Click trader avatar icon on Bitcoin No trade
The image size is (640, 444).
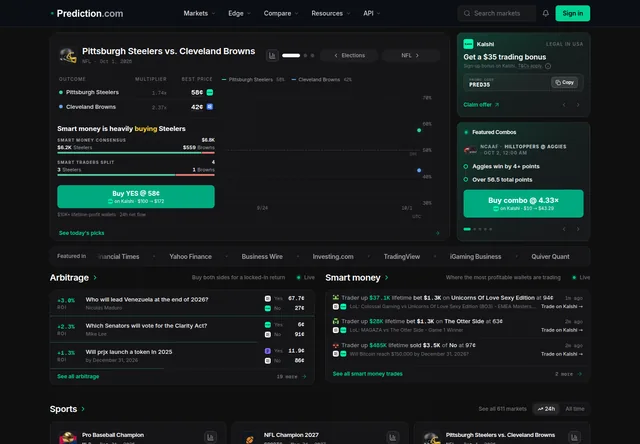(x=336, y=345)
